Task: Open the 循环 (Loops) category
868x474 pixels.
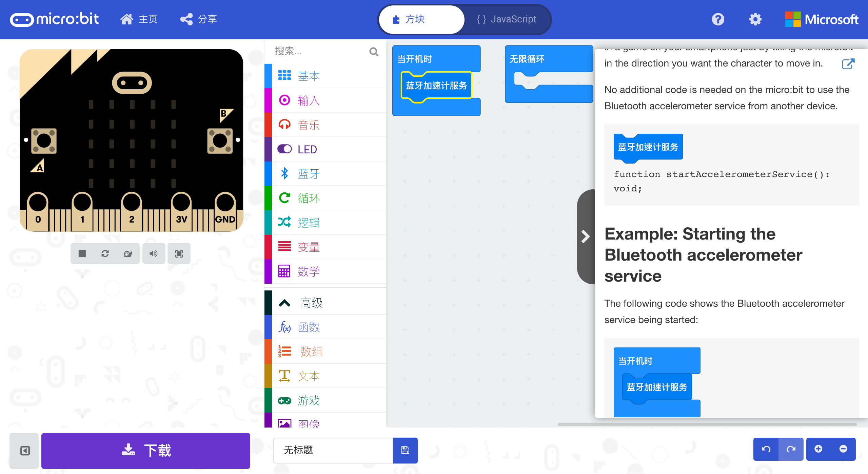Action: pyautogui.click(x=308, y=198)
